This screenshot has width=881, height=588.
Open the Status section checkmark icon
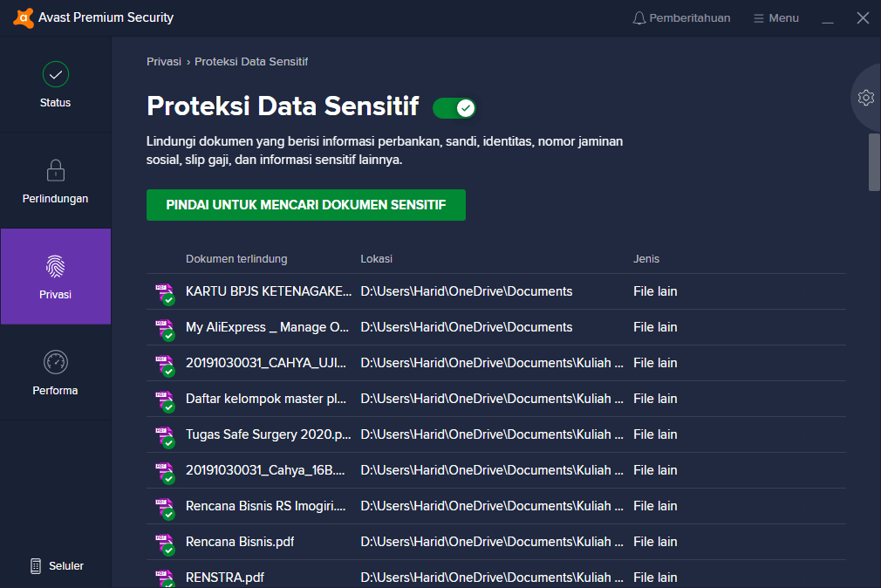click(x=56, y=74)
